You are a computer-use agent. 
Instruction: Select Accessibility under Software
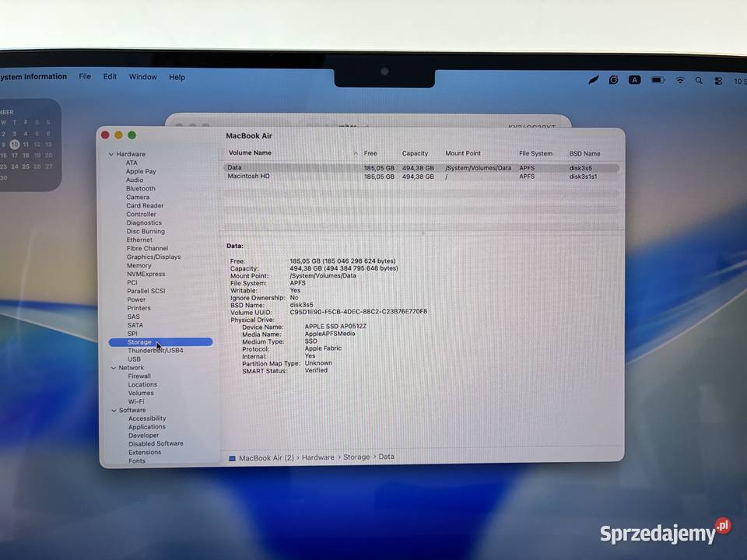click(x=147, y=418)
